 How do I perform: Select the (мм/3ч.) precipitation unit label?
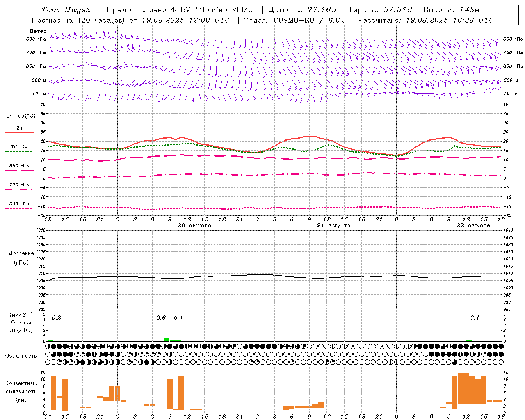[21, 315]
